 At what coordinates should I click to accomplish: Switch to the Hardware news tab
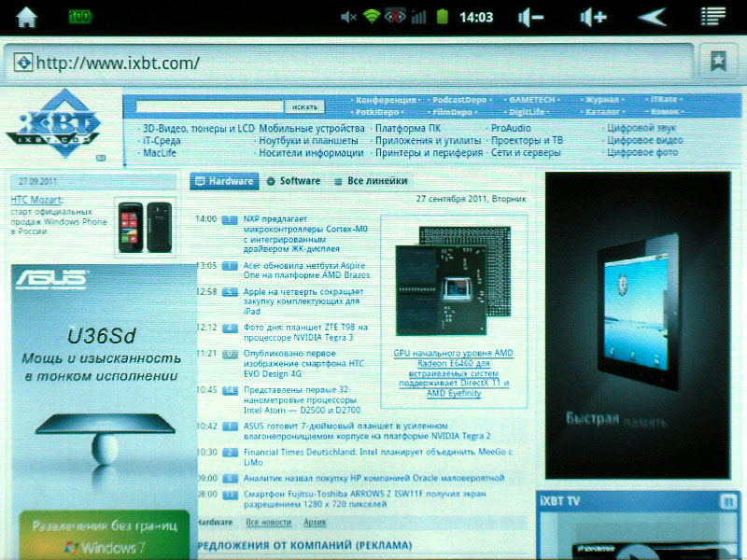coord(224,181)
